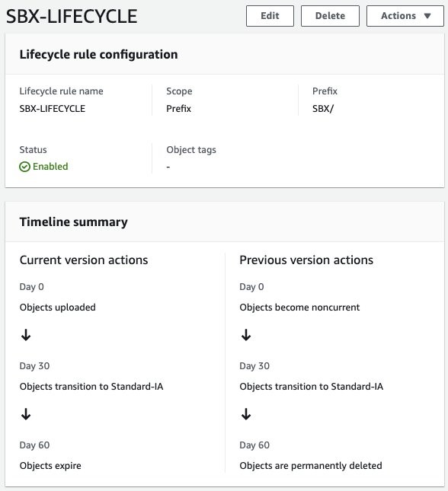Click the SBX/ prefix value
448x491 pixels.
click(x=323, y=109)
